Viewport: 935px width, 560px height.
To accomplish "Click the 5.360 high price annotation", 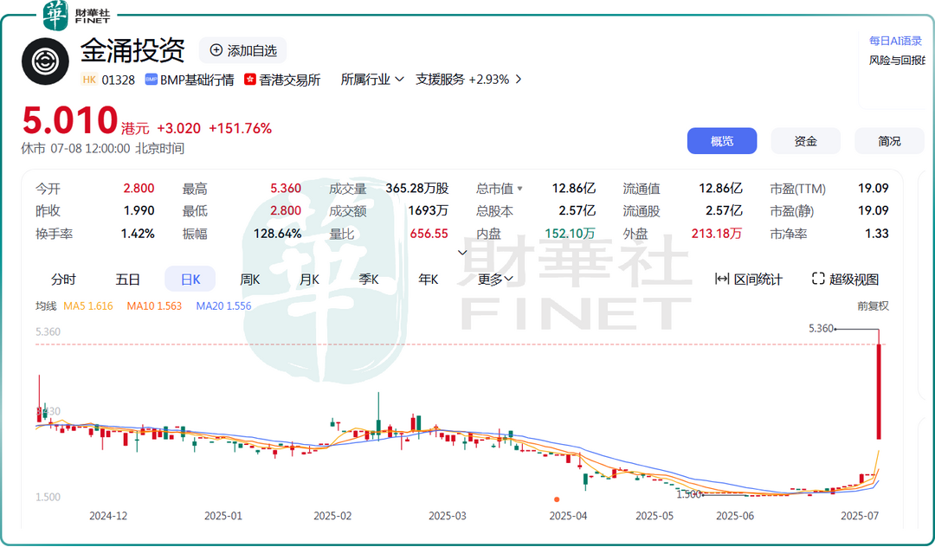I will click(821, 328).
